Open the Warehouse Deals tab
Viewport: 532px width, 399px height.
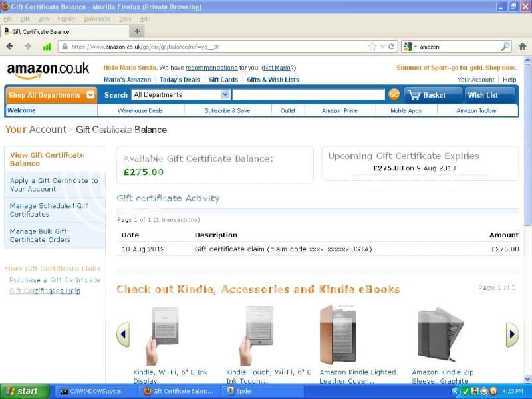tap(140, 110)
